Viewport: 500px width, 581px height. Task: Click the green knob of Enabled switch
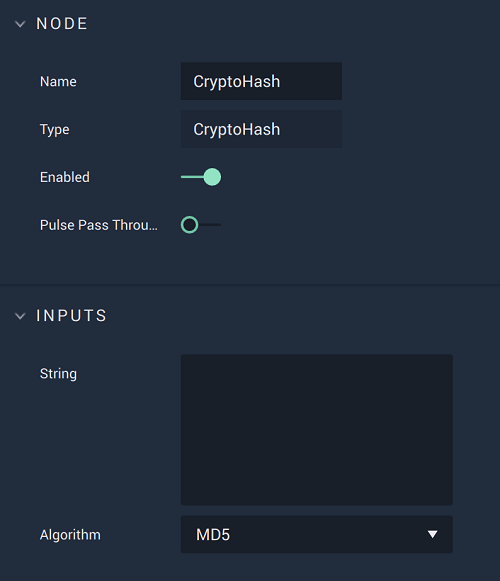[212, 177]
